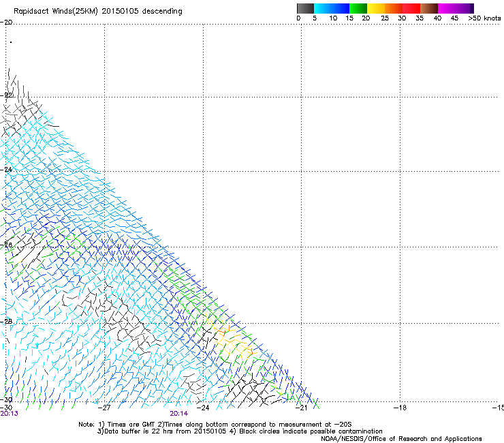Click the green 15-20 knots legend swatch
The height and width of the screenshot is (443, 504).
(358, 8)
